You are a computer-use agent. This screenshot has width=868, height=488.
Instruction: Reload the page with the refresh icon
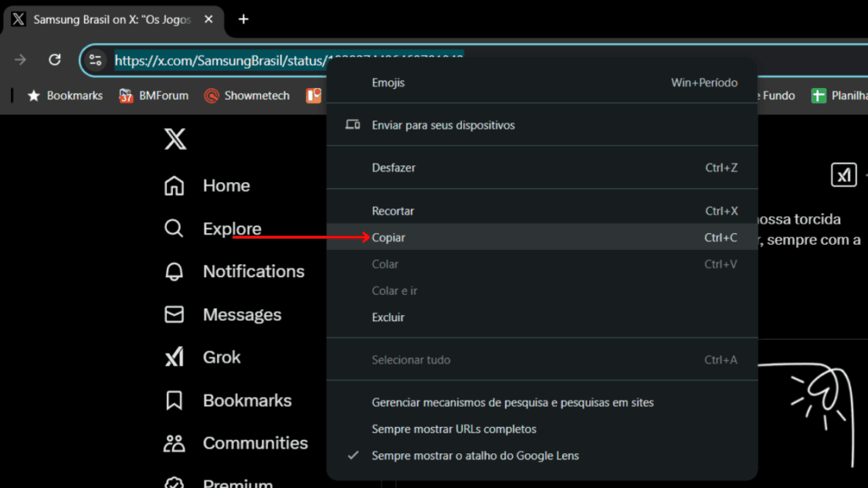[54, 59]
